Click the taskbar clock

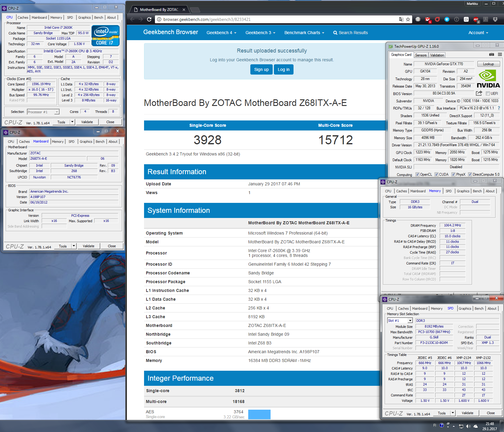pyautogui.click(x=490, y=426)
